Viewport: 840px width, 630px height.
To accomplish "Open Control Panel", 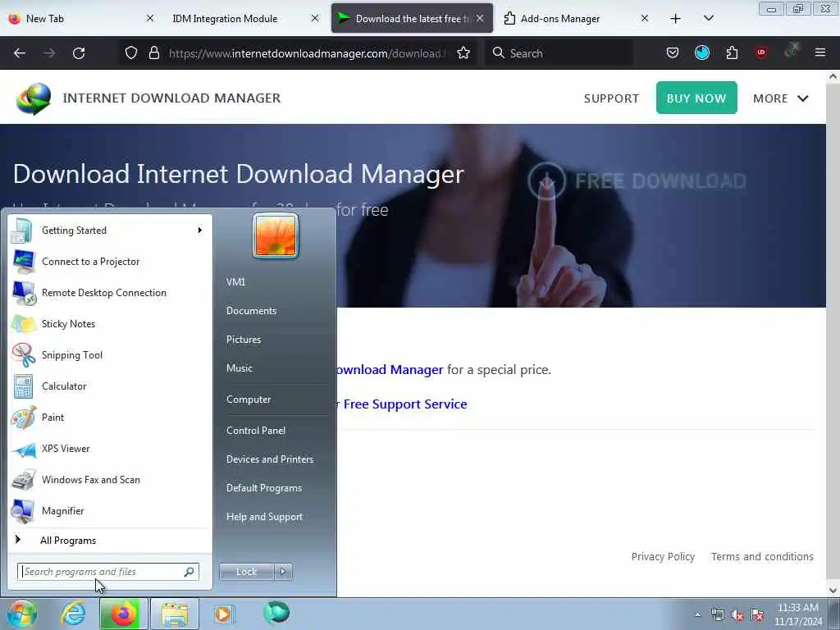I will (256, 430).
